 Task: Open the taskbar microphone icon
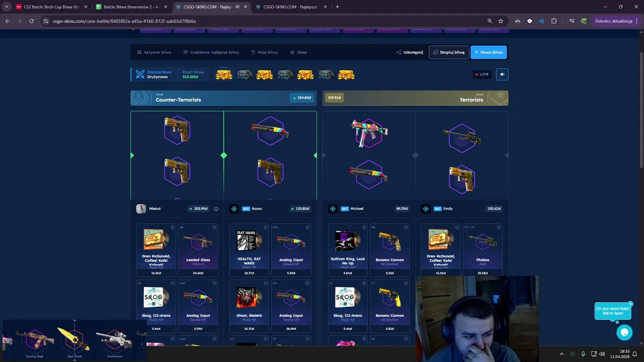583,354
